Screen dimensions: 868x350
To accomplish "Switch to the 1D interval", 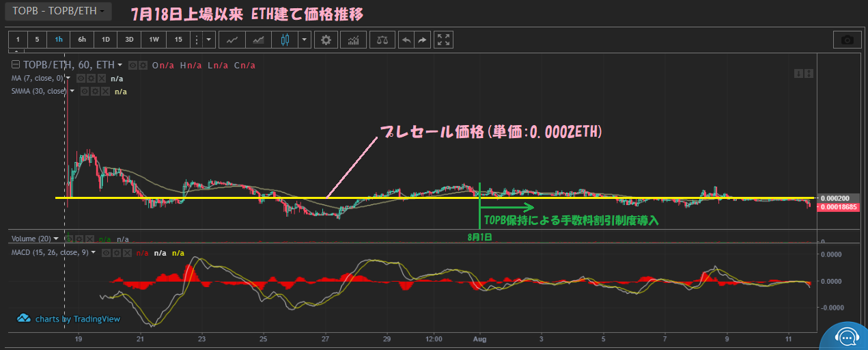I will pyautogui.click(x=105, y=40).
